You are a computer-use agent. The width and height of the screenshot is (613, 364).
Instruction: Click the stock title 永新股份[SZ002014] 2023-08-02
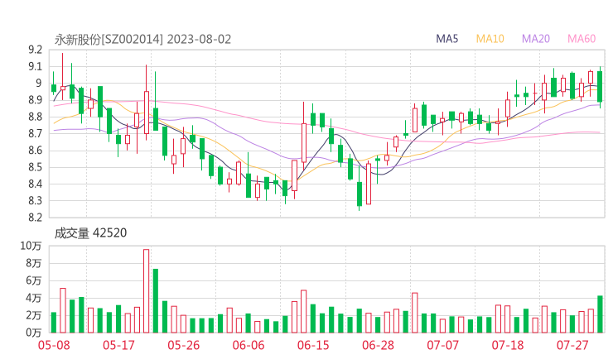pos(142,40)
